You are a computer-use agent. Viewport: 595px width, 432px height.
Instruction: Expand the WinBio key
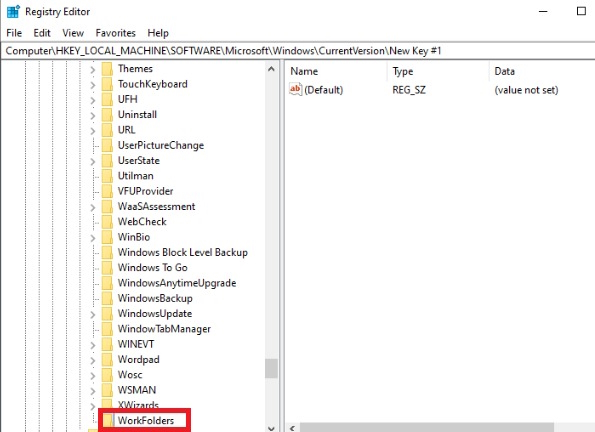(x=93, y=238)
